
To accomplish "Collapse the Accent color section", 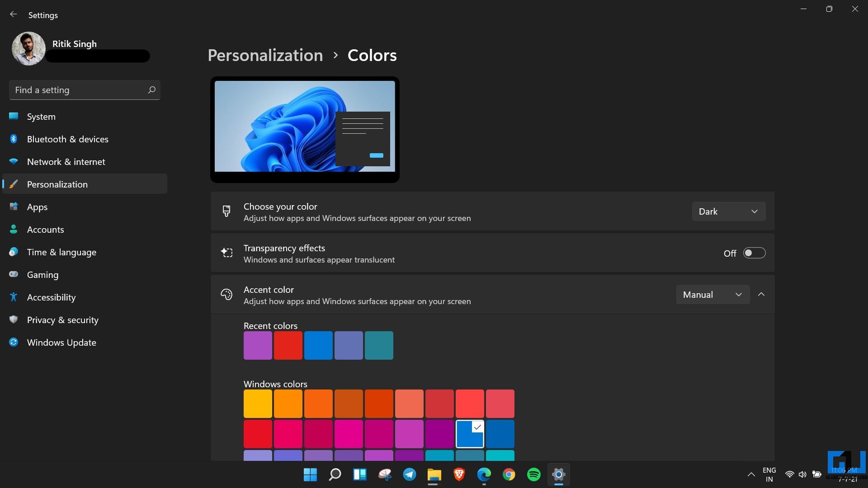I will point(761,294).
